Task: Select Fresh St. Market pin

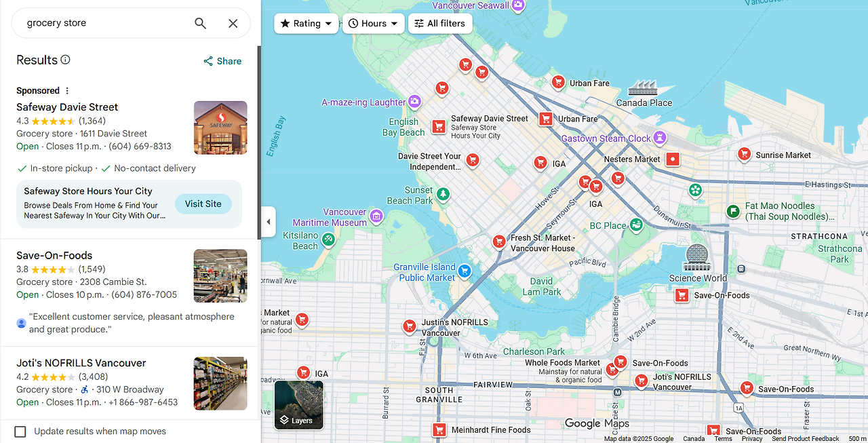Action: 499,241
